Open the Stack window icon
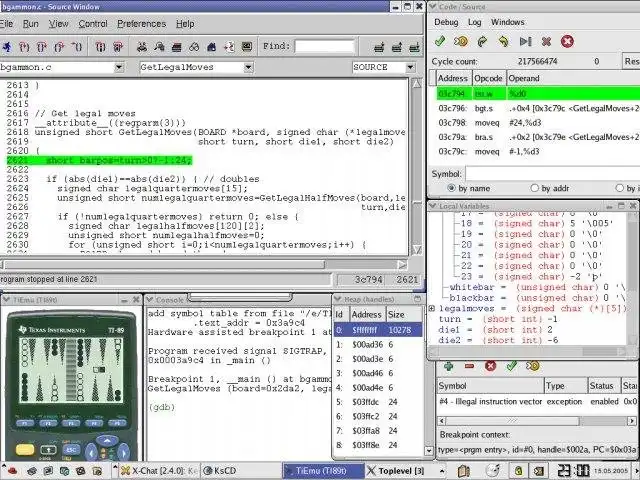 click(176, 47)
